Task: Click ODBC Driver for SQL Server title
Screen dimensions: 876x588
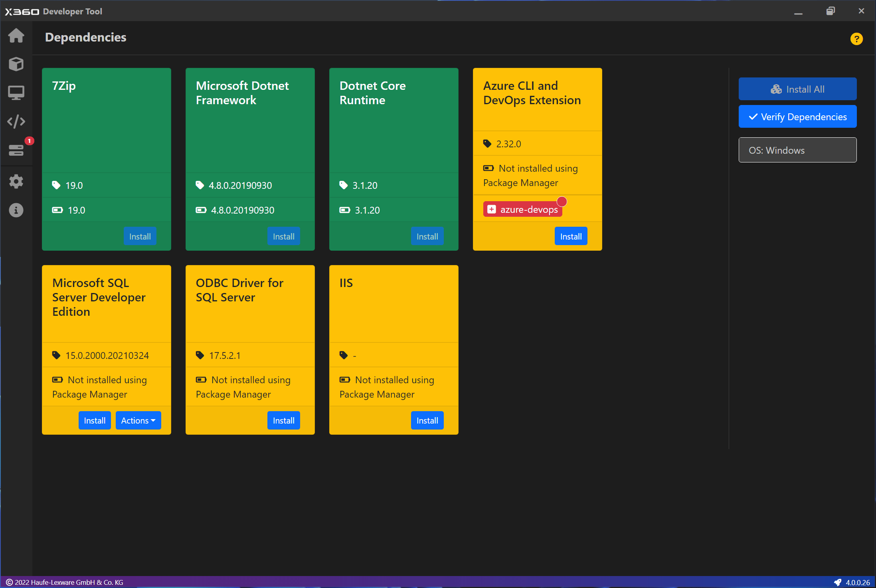Action: pos(239,290)
